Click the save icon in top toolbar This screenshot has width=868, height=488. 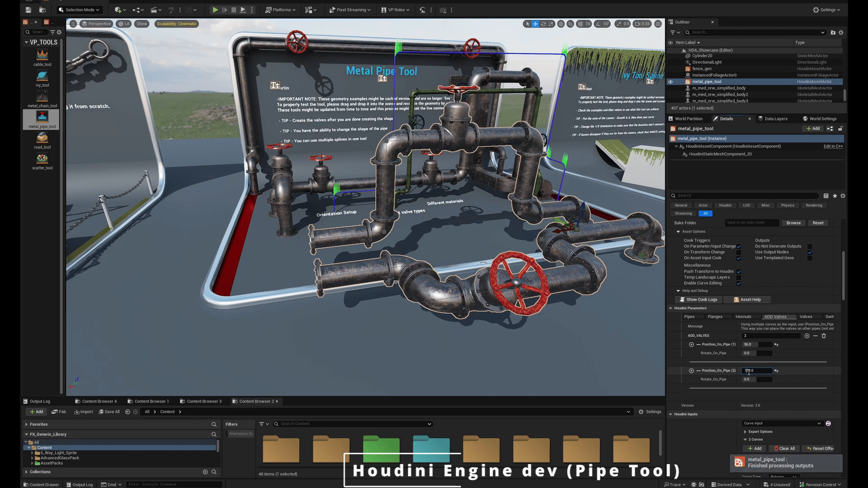28,9
